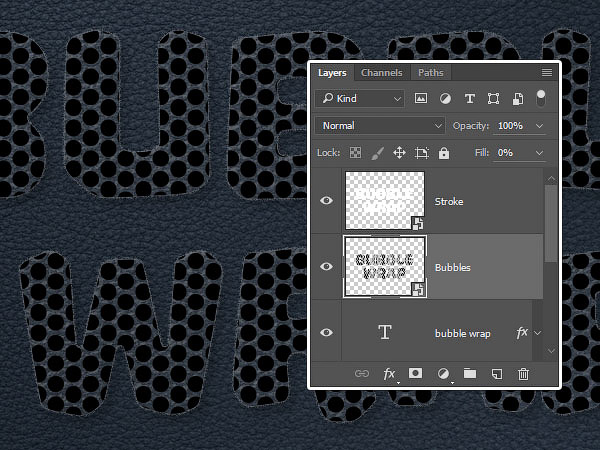Click the Fill label
The height and width of the screenshot is (450, 600).
click(x=482, y=153)
